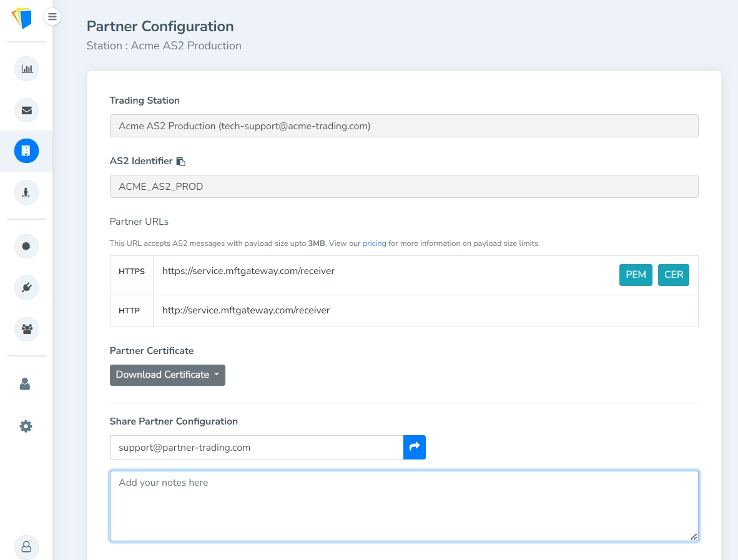Screen dimensions: 738x560
Task: Open the integrations plug icon in sidebar
Action: pos(26,288)
